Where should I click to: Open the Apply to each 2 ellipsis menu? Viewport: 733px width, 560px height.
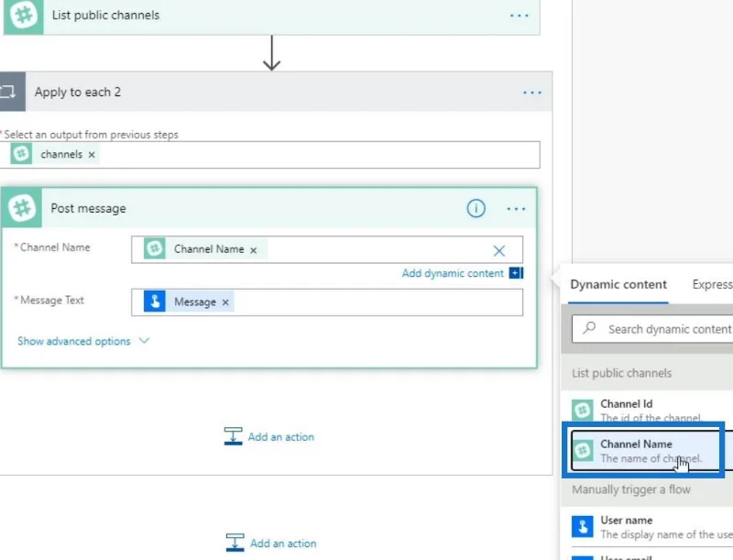click(532, 93)
